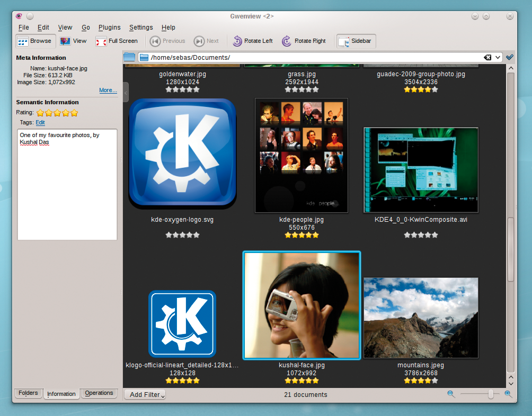Go to the Previous image

coord(167,41)
